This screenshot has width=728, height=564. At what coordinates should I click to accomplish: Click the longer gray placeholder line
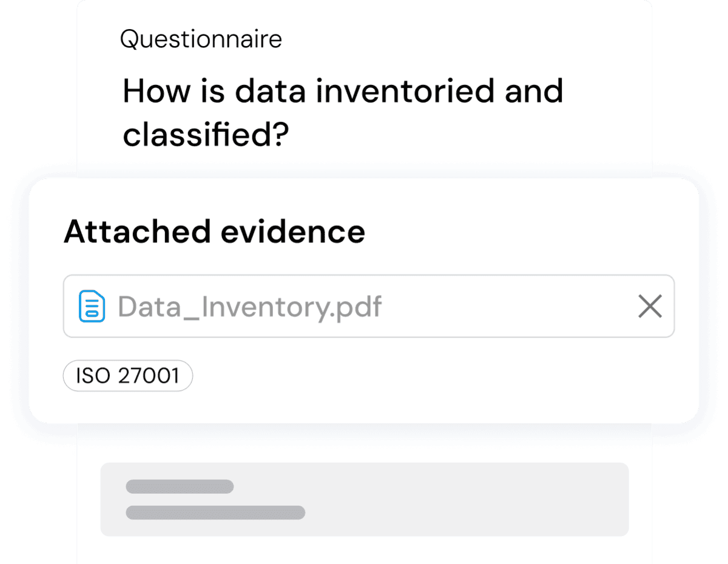coord(215,512)
